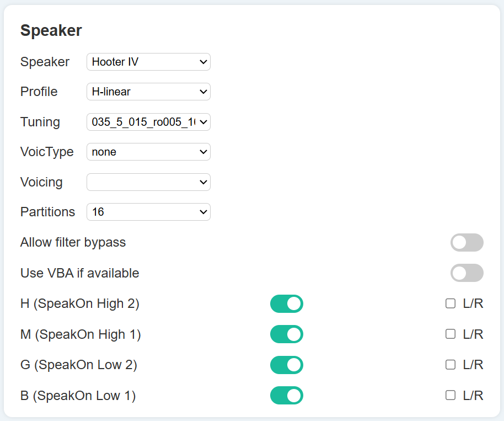Open the Partitions dropdown showing 16
The width and height of the screenshot is (504, 421).
(148, 212)
